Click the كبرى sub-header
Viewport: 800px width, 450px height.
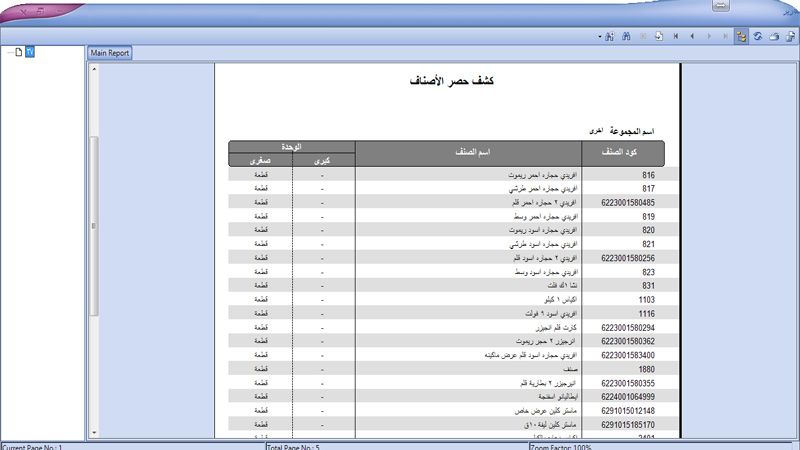click(322, 161)
